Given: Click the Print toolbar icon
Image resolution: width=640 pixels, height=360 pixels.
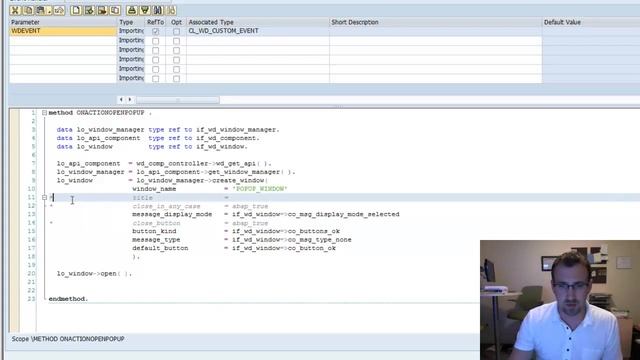Looking at the screenshot, I should pyautogui.click(x=131, y=10).
